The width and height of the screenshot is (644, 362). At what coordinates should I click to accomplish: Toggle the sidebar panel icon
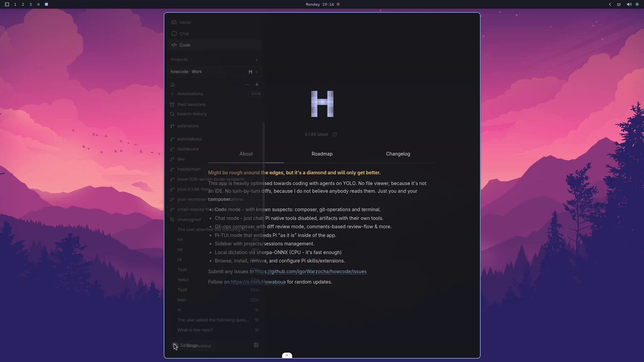(x=256, y=345)
